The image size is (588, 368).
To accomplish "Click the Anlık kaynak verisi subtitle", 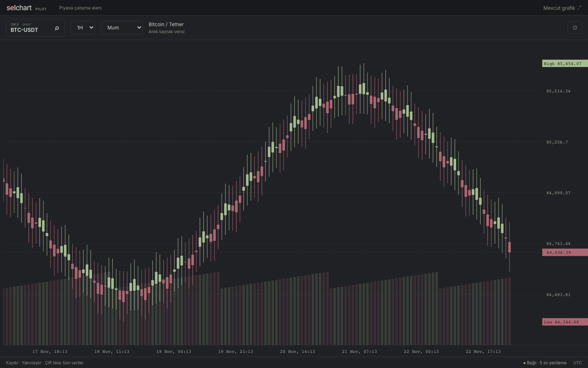I will (167, 32).
